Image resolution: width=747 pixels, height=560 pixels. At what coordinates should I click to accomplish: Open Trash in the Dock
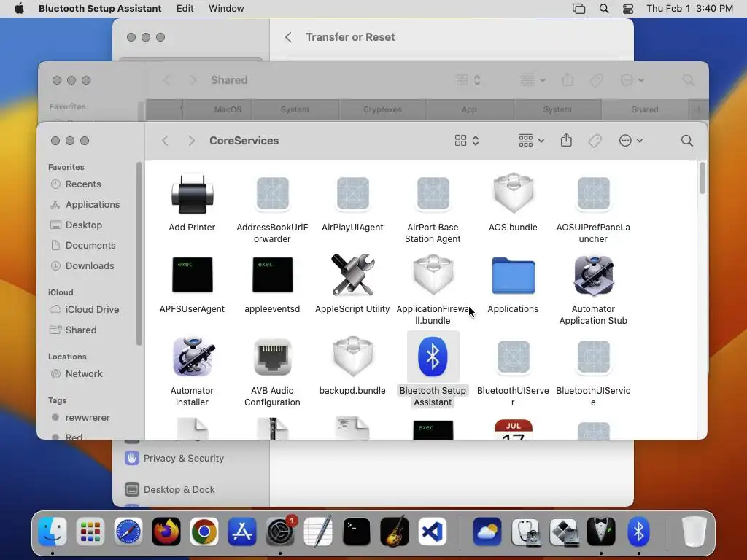[x=694, y=532]
